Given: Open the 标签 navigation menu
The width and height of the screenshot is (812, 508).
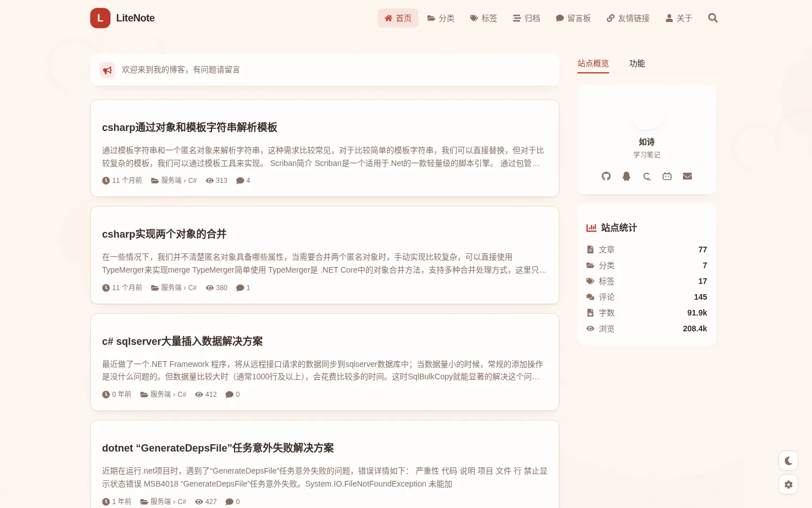Looking at the screenshot, I should pos(484,18).
